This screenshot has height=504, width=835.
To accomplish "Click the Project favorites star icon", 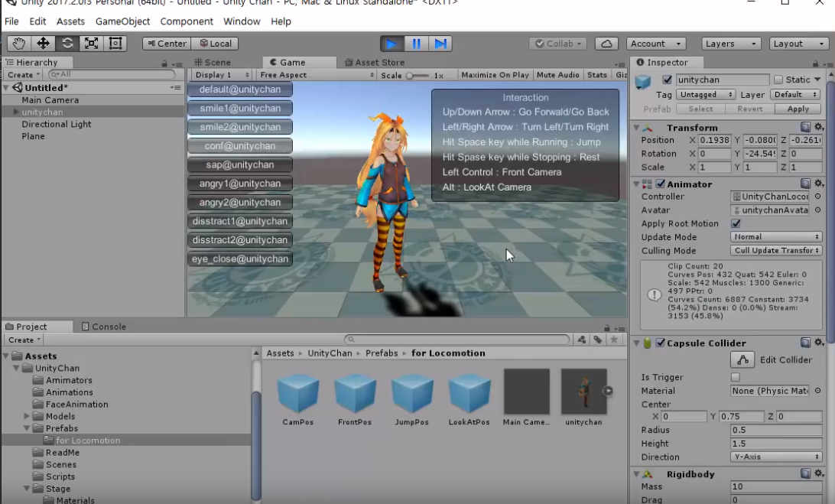I will 614,340.
